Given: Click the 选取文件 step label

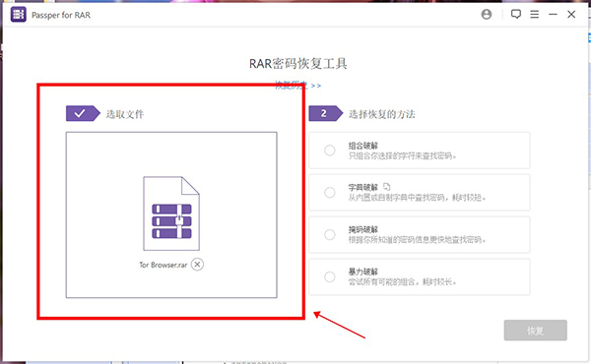Looking at the screenshot, I should tap(125, 114).
